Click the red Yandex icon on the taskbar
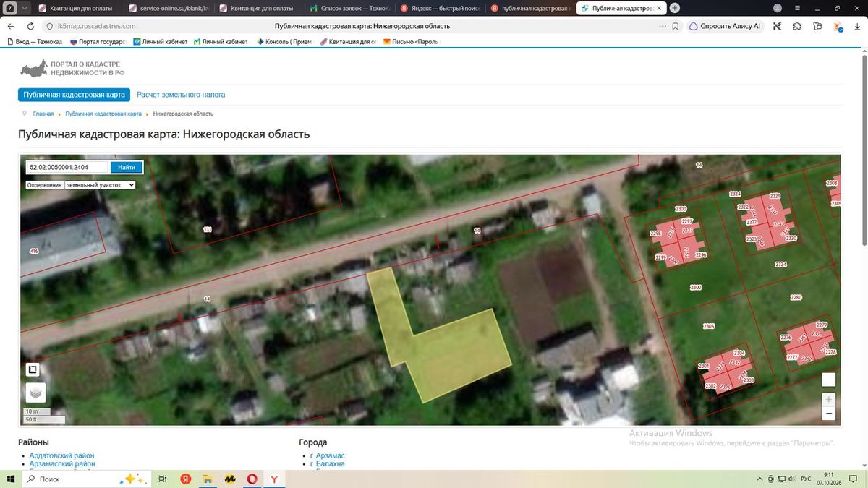This screenshot has height=488, width=868. pyautogui.click(x=185, y=479)
